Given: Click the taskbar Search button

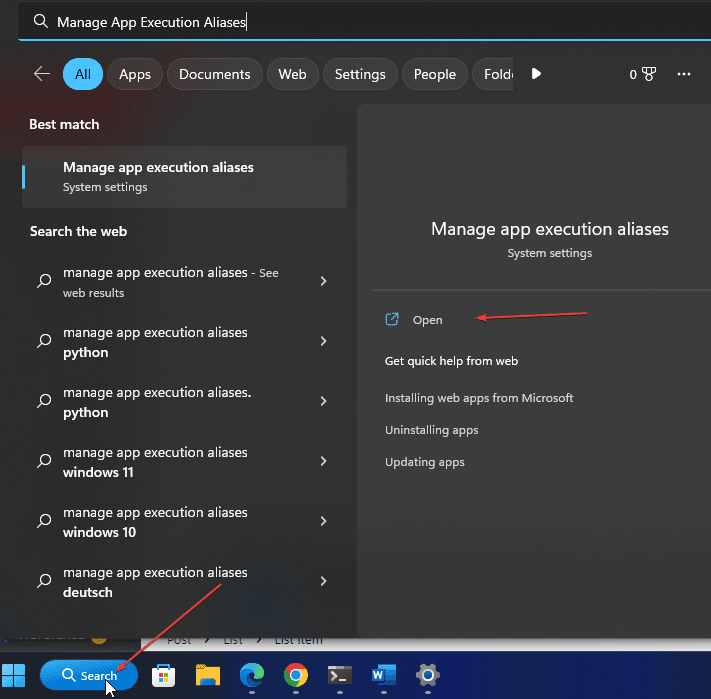Looking at the screenshot, I should tap(89, 675).
